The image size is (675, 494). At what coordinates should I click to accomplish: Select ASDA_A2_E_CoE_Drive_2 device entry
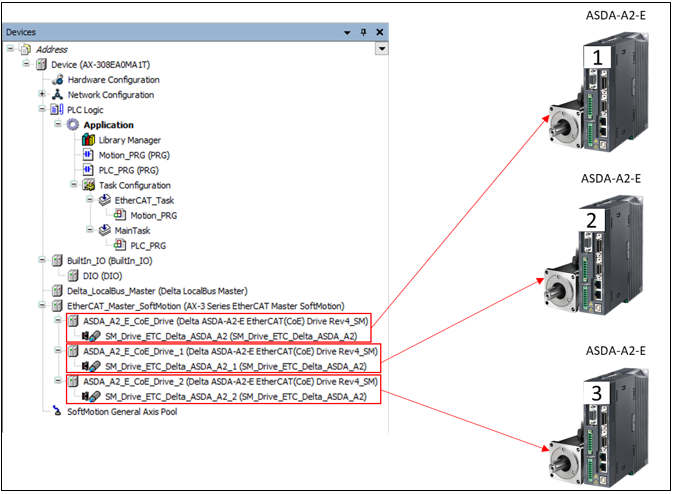point(230,381)
